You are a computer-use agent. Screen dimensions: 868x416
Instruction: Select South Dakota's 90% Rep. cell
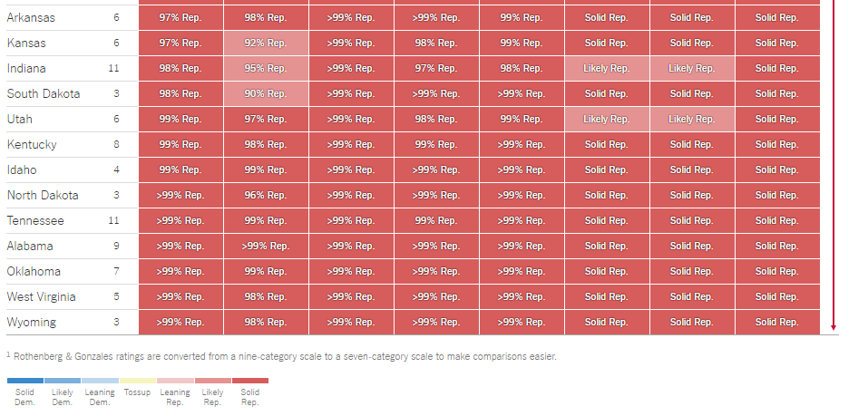click(266, 94)
